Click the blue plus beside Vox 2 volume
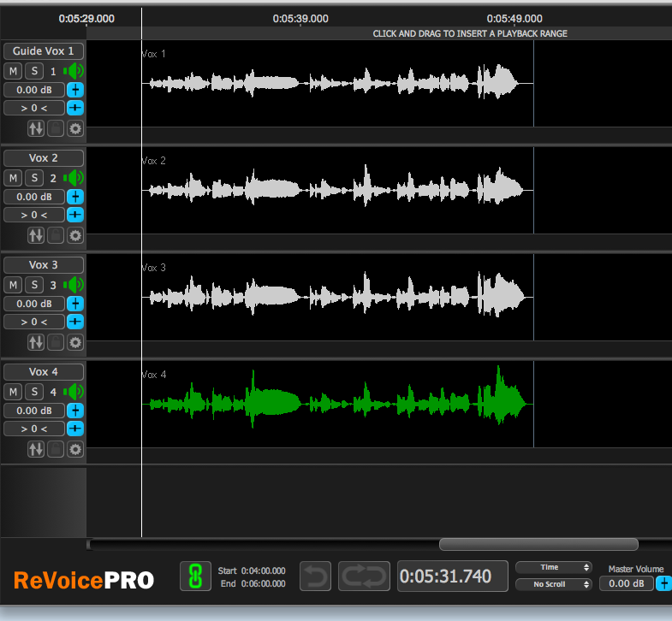 point(75,197)
